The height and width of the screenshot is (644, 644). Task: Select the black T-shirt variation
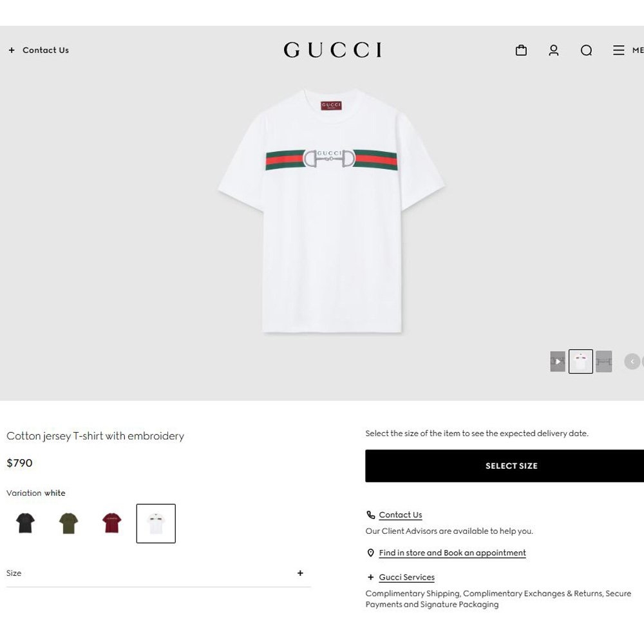click(x=26, y=523)
